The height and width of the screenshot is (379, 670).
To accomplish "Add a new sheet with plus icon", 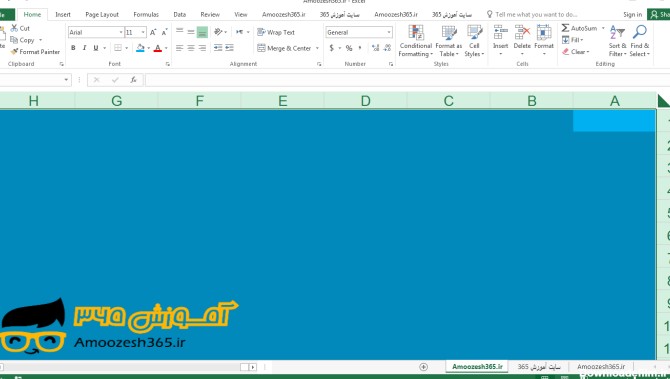I will click(423, 367).
